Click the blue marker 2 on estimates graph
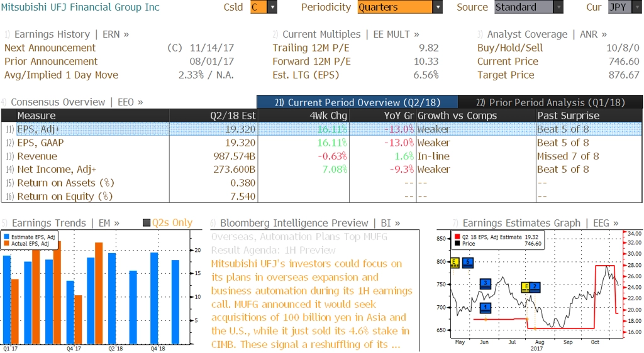 pos(535,287)
